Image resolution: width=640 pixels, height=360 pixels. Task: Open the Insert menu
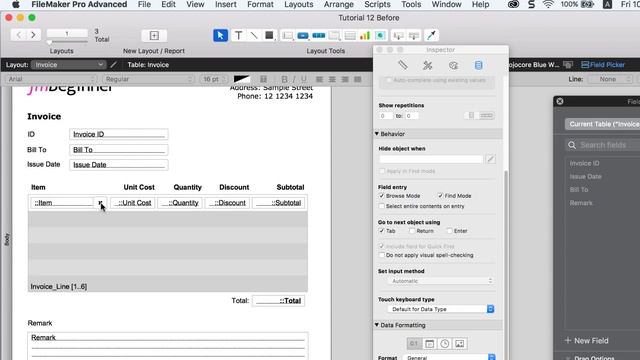click(226, 4)
